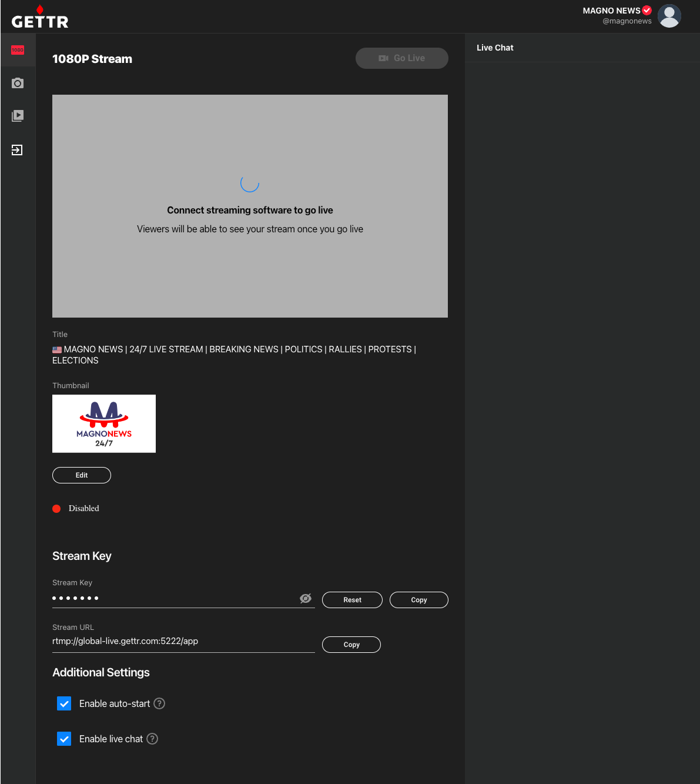Click the MAGNO NEWS thumbnail image

104,423
